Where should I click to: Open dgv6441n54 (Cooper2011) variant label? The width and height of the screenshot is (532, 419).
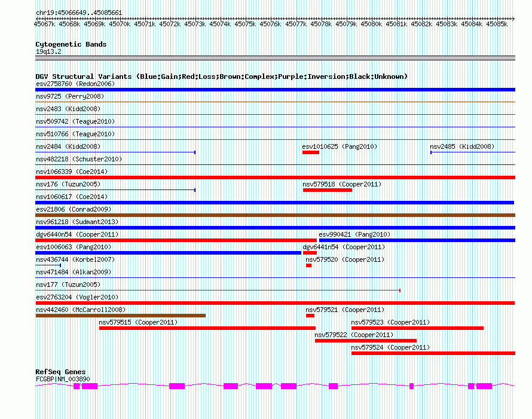344,247
